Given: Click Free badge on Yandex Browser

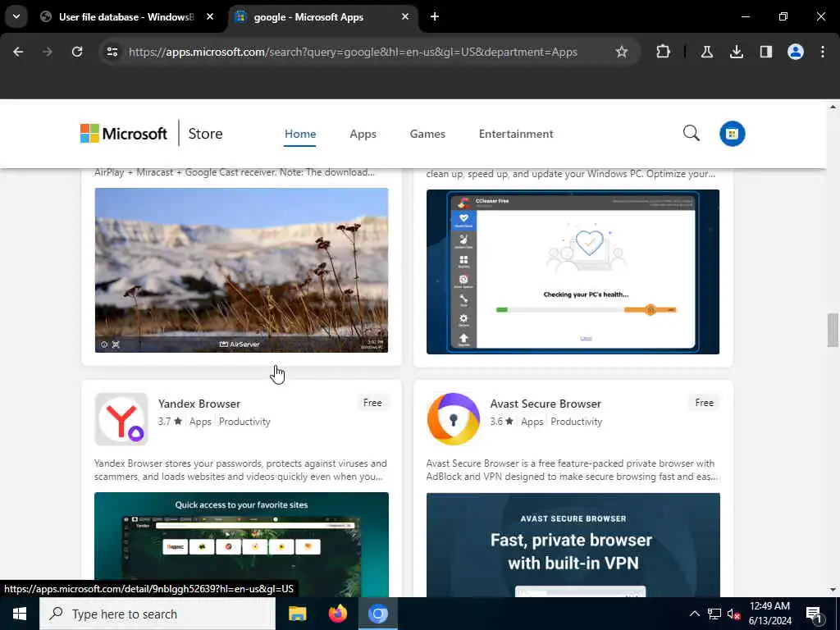Looking at the screenshot, I should (x=372, y=403).
